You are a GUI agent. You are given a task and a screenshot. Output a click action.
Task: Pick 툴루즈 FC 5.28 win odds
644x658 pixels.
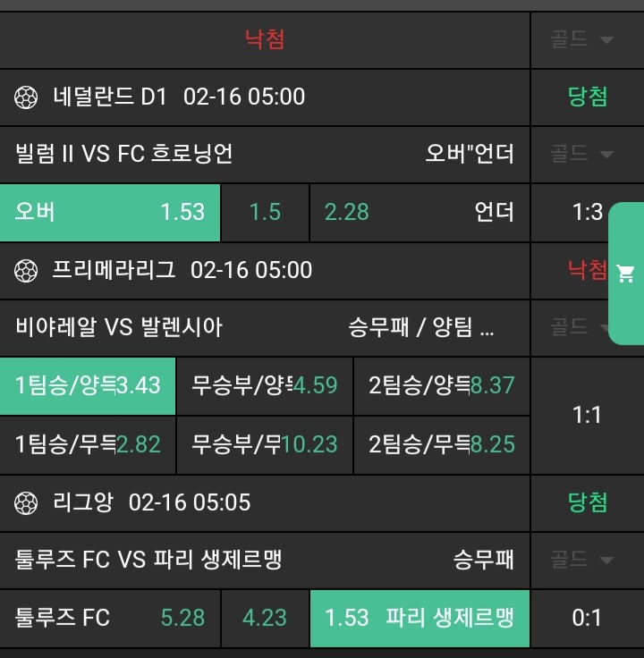110,618
